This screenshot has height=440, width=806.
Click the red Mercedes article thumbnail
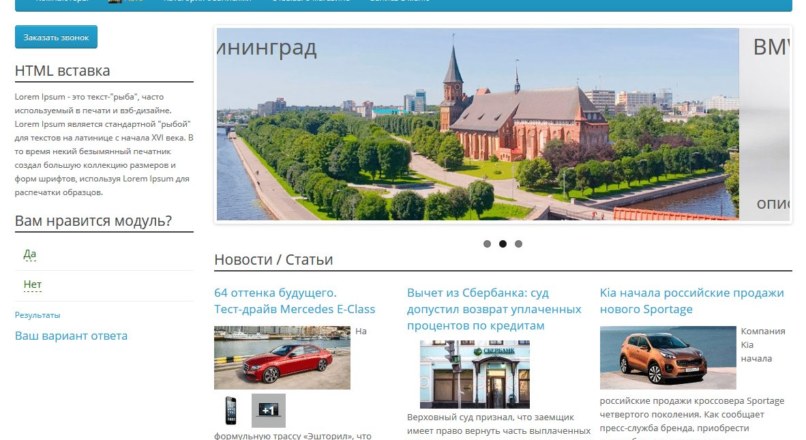tap(282, 357)
